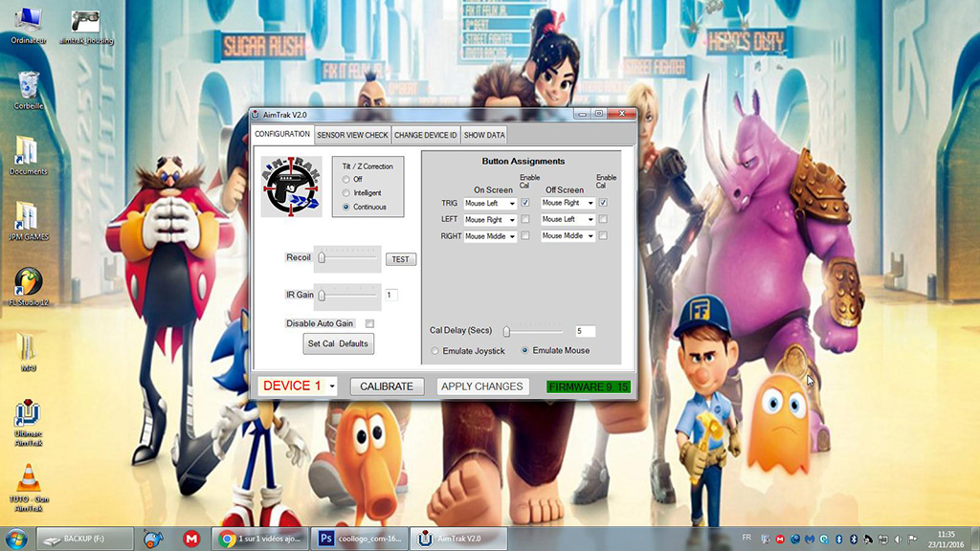This screenshot has width=980, height=551.
Task: Open LEFT Off Screen assignment dropdown
Action: point(568,219)
